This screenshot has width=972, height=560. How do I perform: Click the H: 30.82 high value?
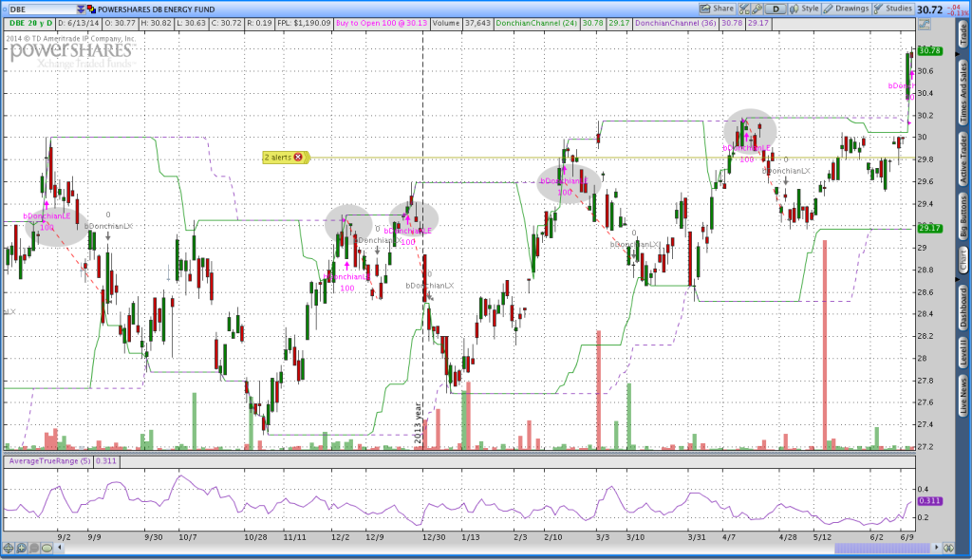pos(156,23)
